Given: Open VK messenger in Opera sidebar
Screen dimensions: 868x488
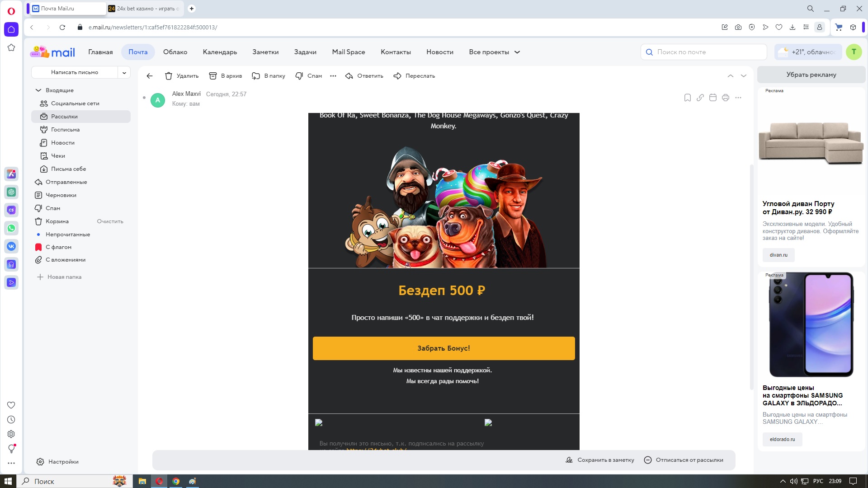Looking at the screenshot, I should click(x=11, y=246).
